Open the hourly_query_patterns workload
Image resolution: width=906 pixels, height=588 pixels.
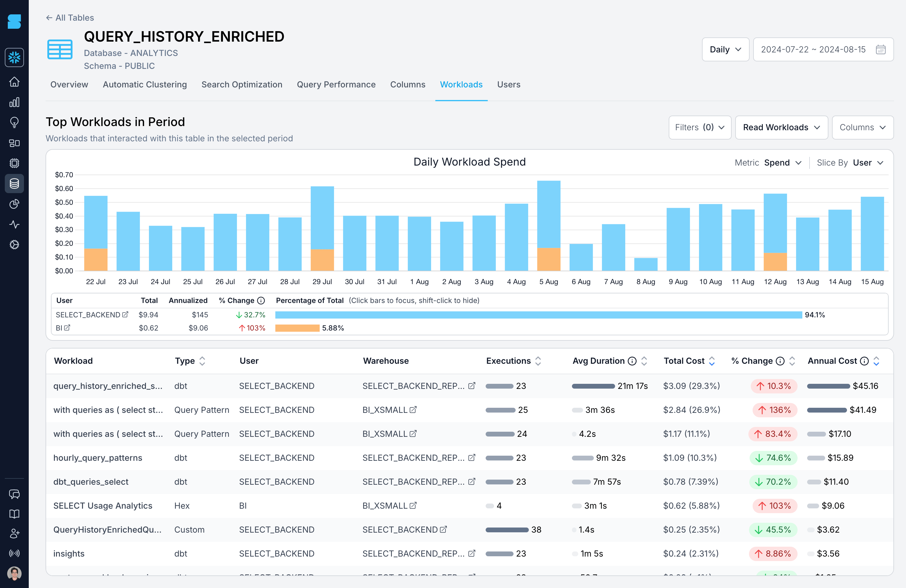(x=97, y=457)
